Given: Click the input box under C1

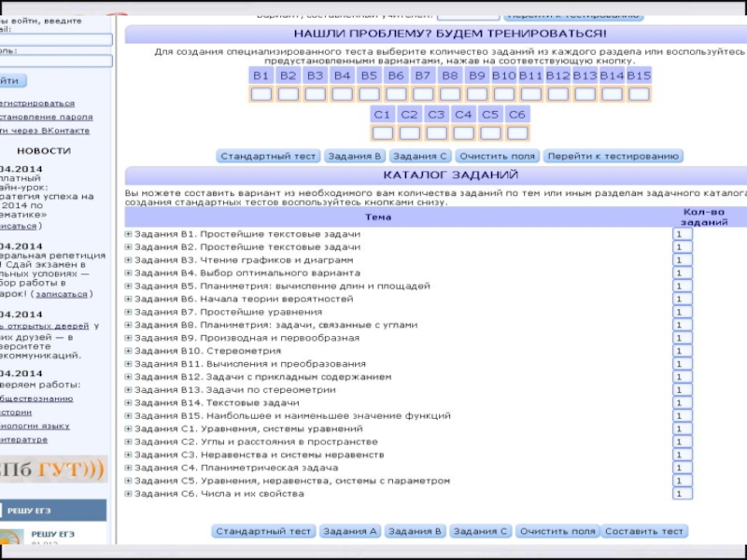Looking at the screenshot, I should [382, 133].
